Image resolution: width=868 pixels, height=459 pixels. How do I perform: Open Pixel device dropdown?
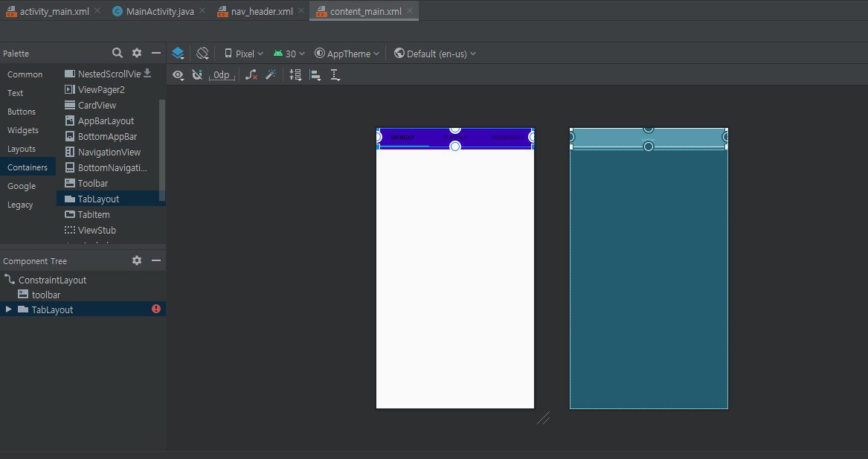coord(243,54)
